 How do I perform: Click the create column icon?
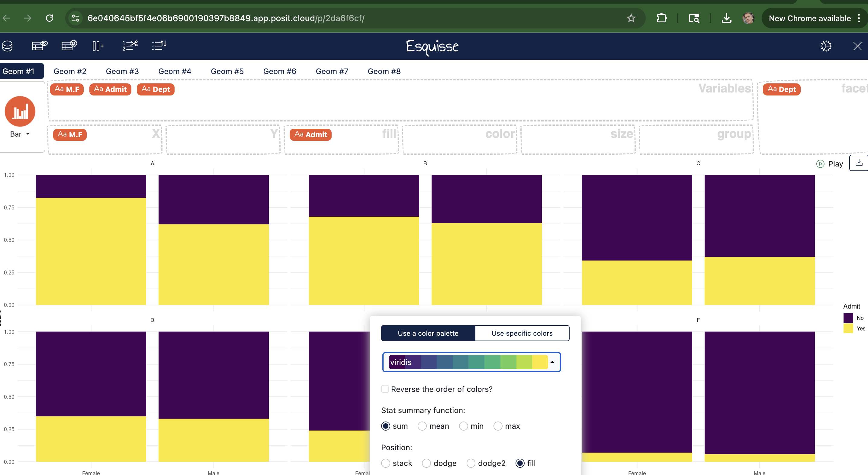[x=98, y=46]
